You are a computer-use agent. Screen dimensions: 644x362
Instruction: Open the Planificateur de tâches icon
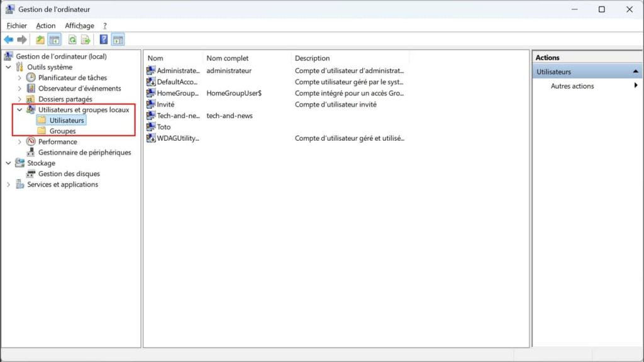(x=31, y=77)
